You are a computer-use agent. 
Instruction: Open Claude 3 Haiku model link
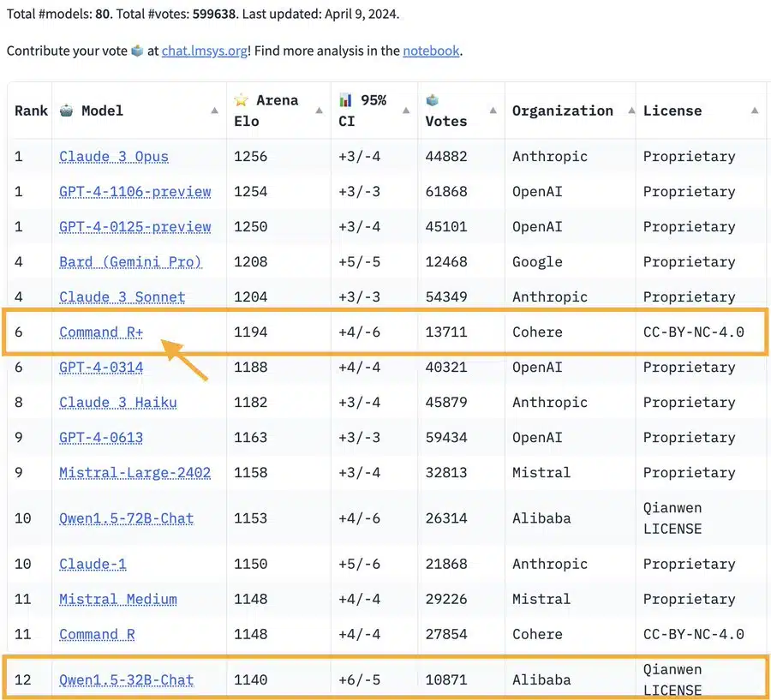(x=117, y=403)
